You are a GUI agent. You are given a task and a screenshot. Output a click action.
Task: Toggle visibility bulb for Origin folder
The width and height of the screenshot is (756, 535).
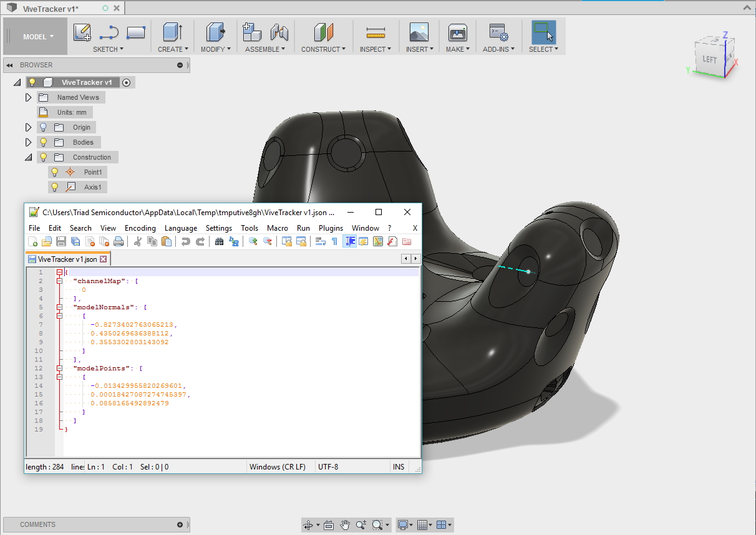[x=43, y=127]
